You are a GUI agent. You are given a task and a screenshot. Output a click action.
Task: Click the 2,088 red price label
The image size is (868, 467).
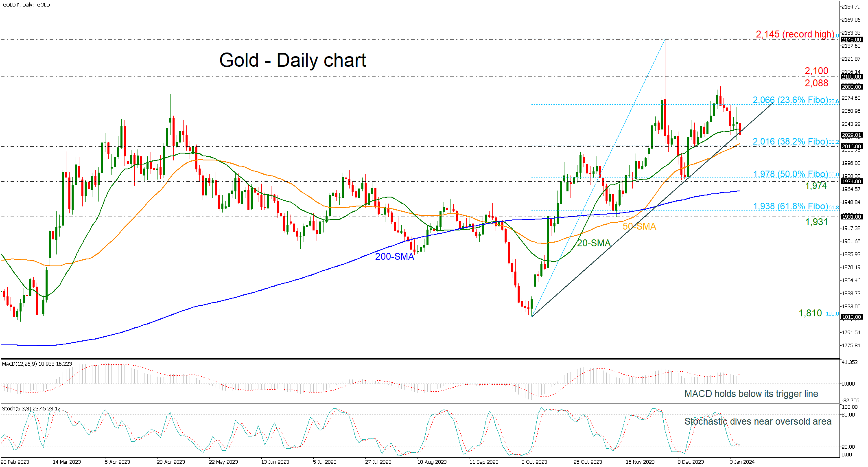coord(816,83)
